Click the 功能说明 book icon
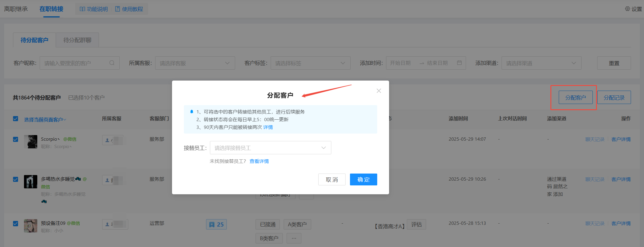This screenshot has height=247, width=644. (82, 9)
